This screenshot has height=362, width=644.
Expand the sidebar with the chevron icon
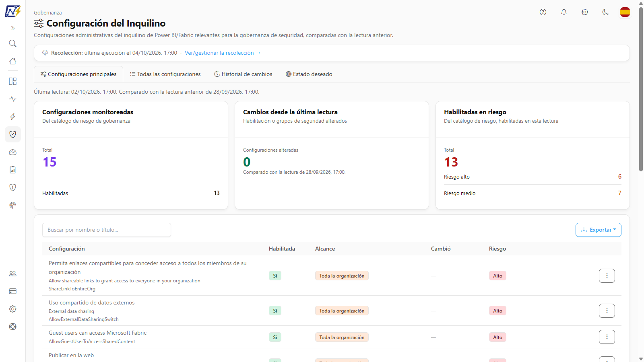[x=13, y=28]
